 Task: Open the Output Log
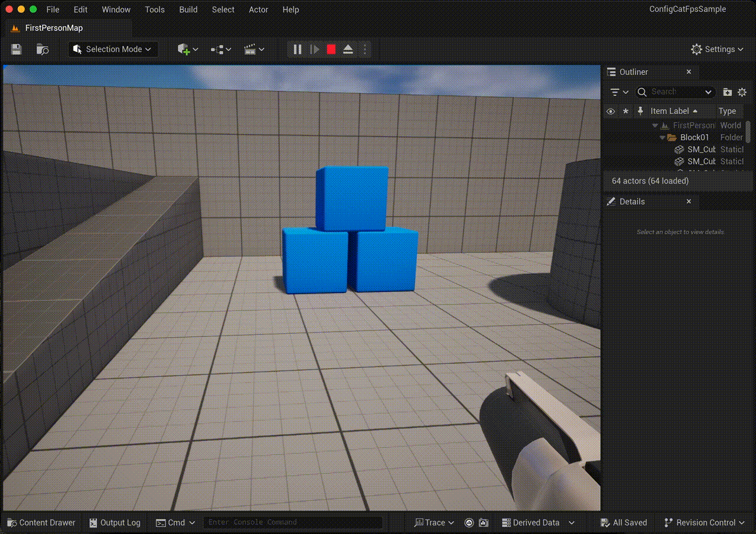pos(115,522)
